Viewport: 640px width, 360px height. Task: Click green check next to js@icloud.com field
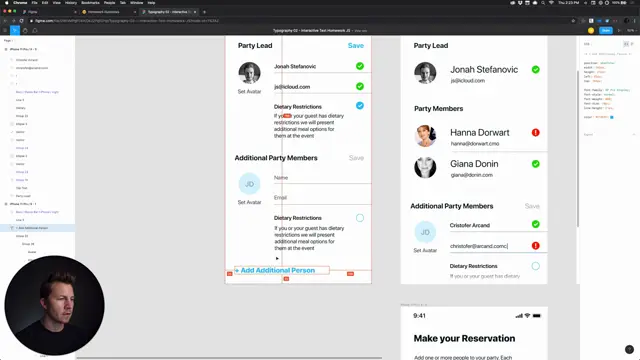pyautogui.click(x=360, y=86)
